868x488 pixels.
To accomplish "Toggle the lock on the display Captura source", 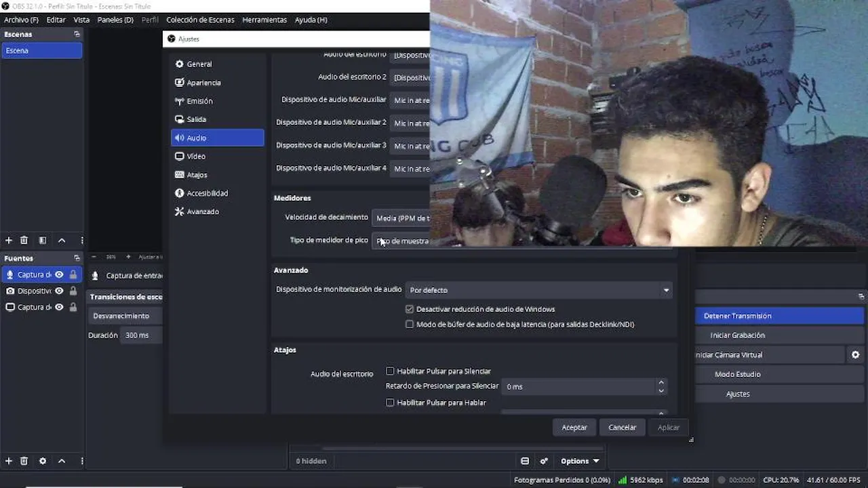I will 73,307.
